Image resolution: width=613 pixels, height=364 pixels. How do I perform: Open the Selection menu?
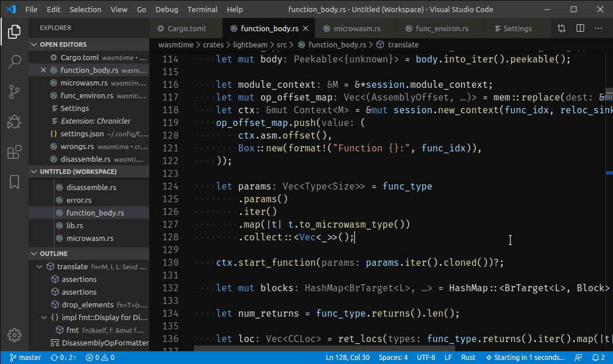(85, 9)
